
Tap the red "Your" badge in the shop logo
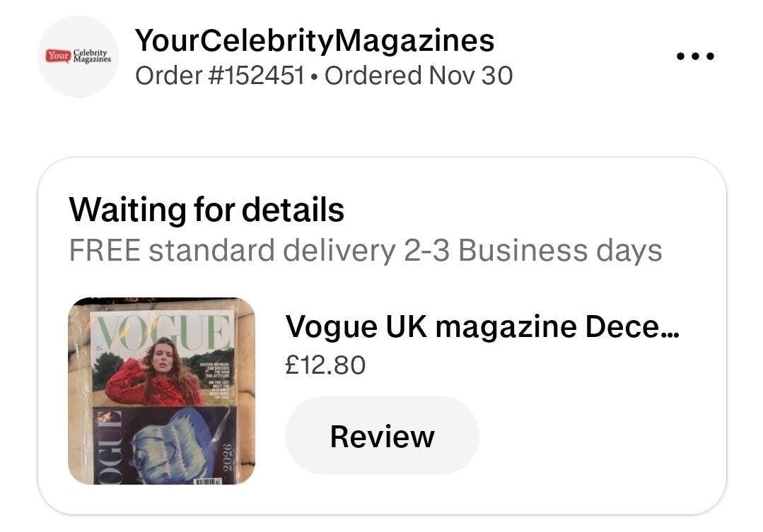pos(57,55)
